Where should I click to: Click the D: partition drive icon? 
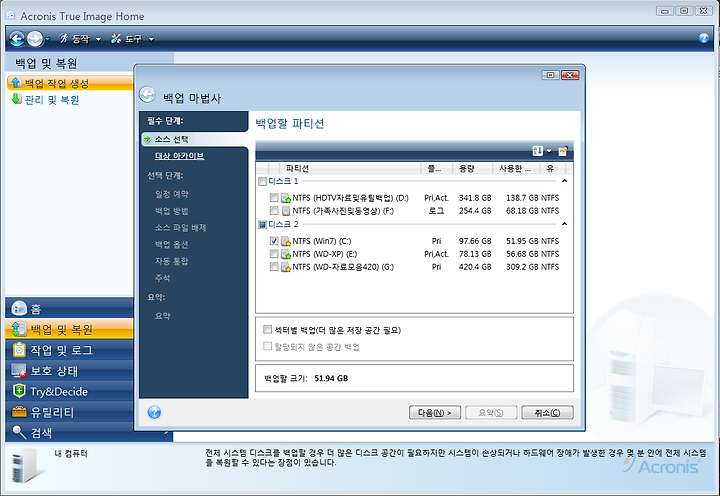tap(286, 198)
